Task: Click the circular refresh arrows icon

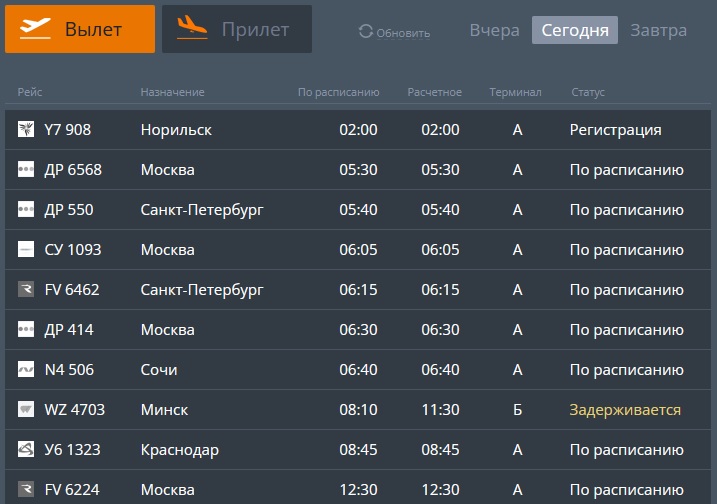Action: click(x=366, y=31)
